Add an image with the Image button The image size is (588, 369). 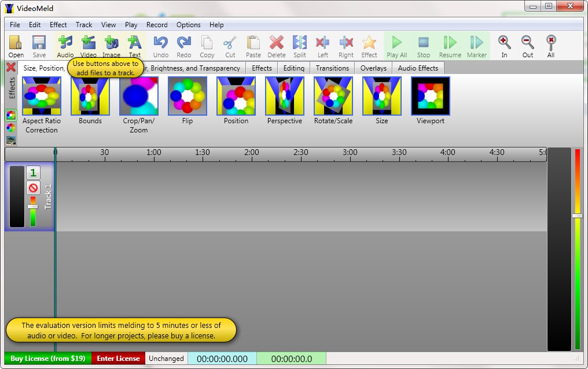click(x=112, y=46)
